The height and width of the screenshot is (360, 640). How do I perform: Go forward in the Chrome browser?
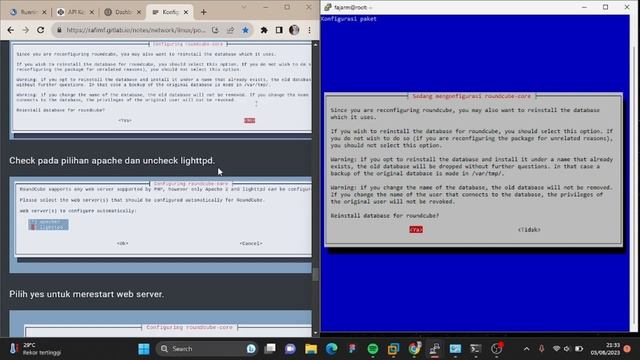(25, 30)
